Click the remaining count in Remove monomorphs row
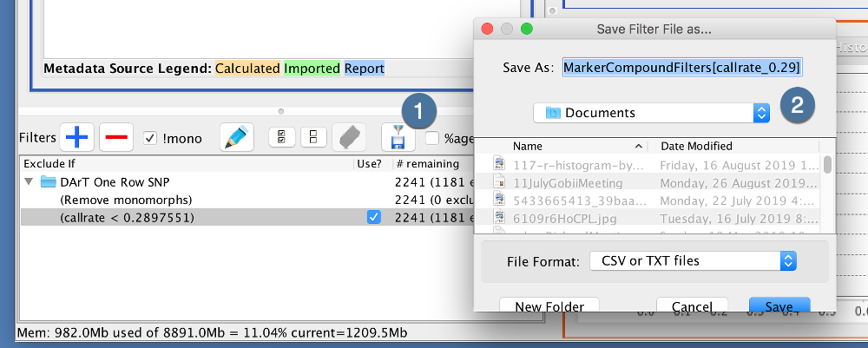The image size is (868, 348). pos(434,200)
